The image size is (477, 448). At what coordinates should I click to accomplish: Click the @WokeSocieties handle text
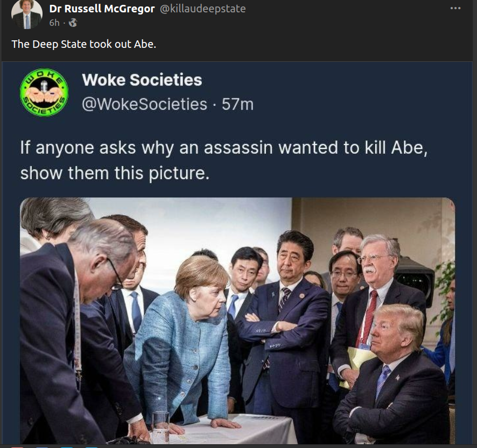tap(144, 104)
